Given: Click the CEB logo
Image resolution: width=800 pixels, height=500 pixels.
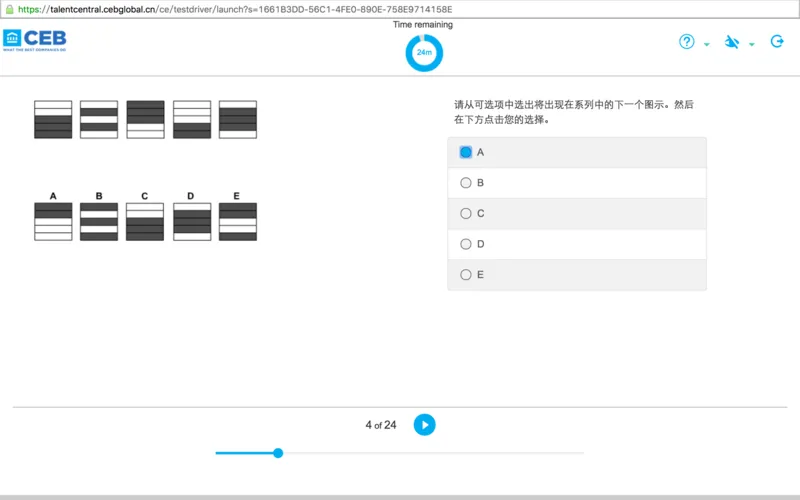Looking at the screenshot, I should (x=35, y=40).
